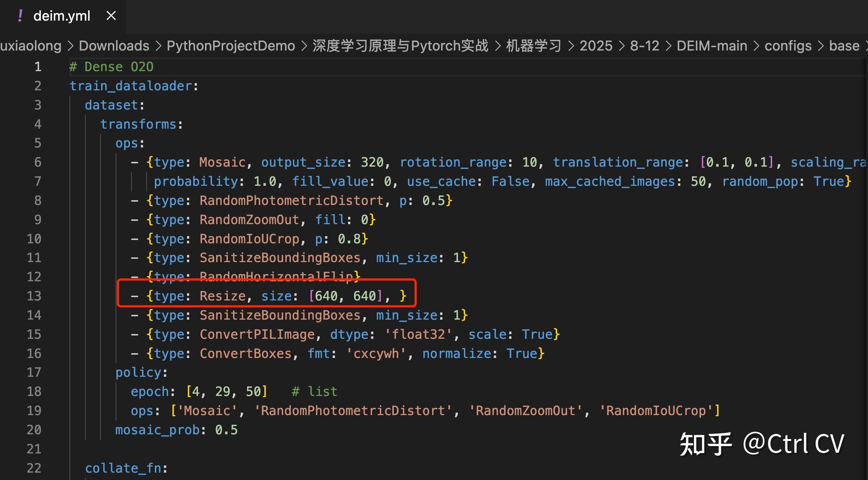Open PythonProjectDemo breadcrumb segment

click(231, 46)
